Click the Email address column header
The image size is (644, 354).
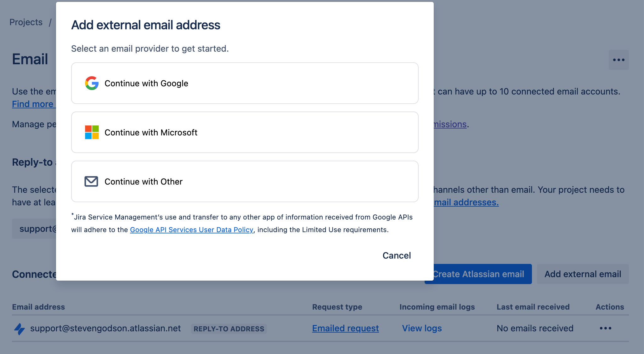tap(38, 307)
